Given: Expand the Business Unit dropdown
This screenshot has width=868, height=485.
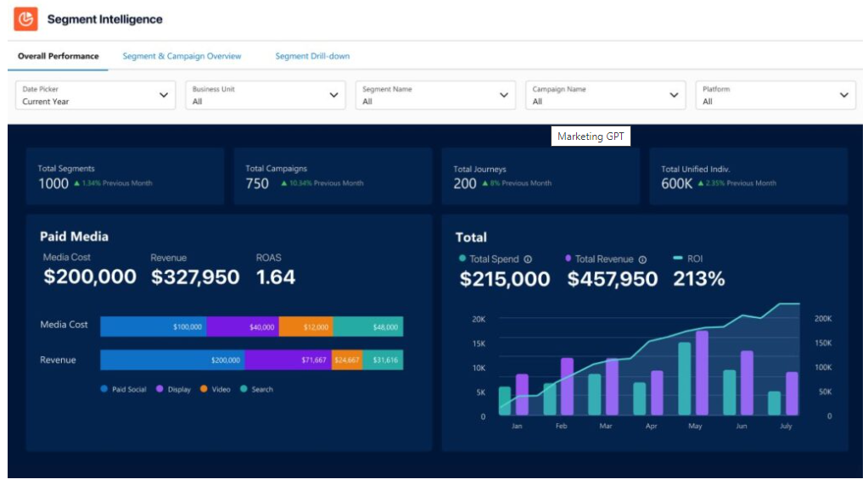Looking at the screenshot, I should [x=266, y=95].
